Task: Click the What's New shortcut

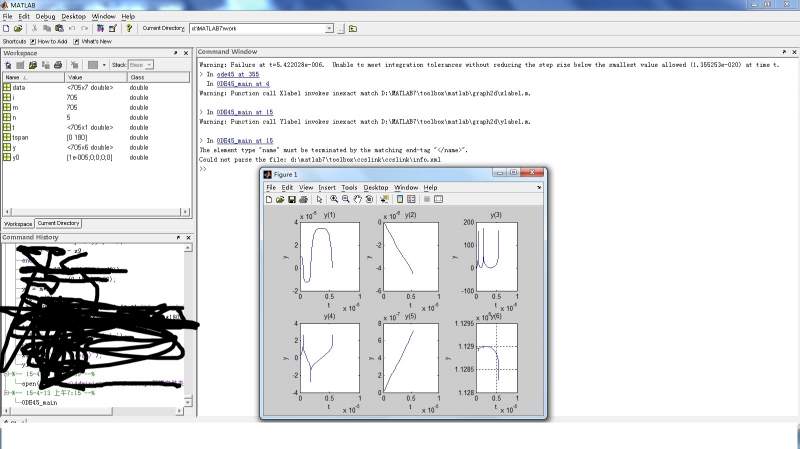Action: (92, 41)
